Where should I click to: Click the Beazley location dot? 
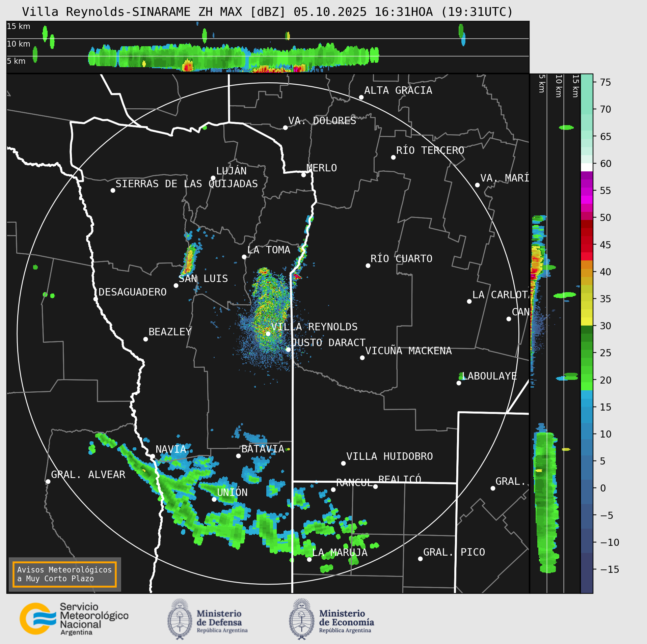coord(145,339)
